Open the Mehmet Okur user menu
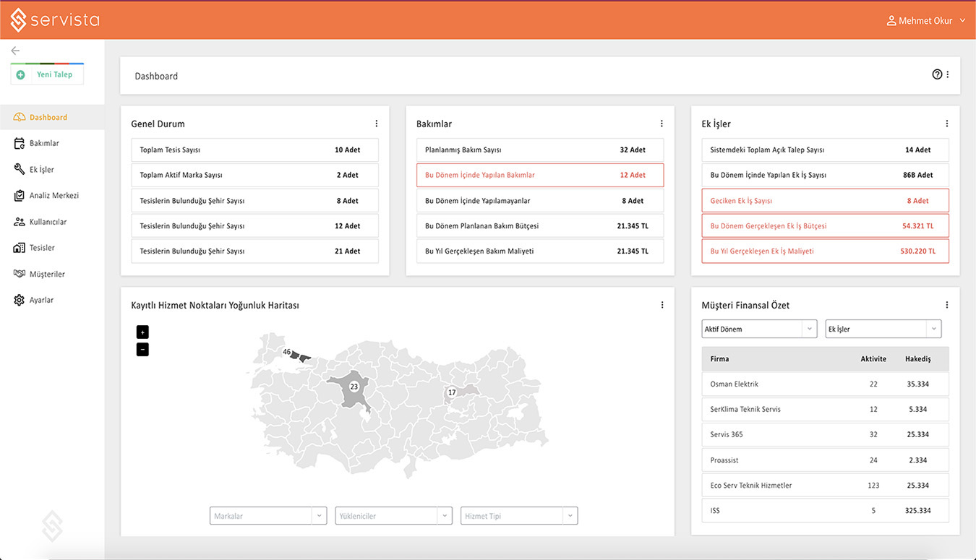 (x=925, y=21)
